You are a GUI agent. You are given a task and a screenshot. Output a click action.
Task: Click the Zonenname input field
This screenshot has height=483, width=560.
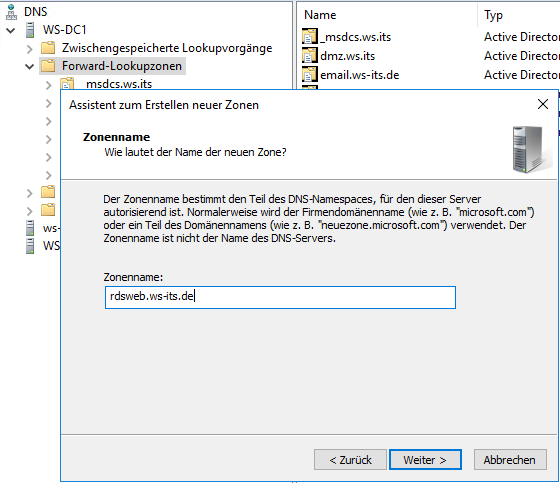(x=280, y=297)
